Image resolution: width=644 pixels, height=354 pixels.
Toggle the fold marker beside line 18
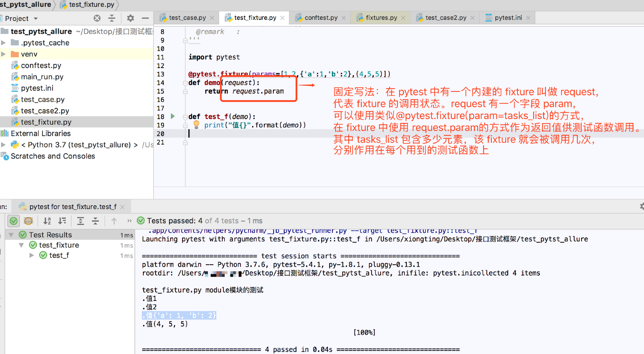tap(185, 117)
